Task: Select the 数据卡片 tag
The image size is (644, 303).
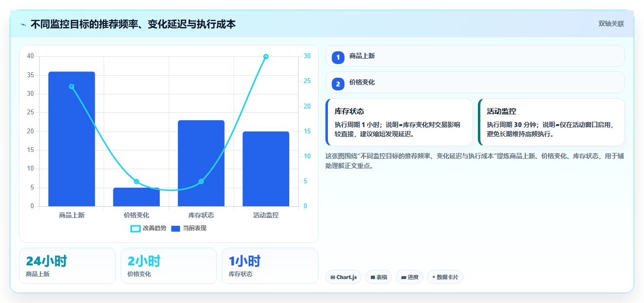Action: pos(445,277)
